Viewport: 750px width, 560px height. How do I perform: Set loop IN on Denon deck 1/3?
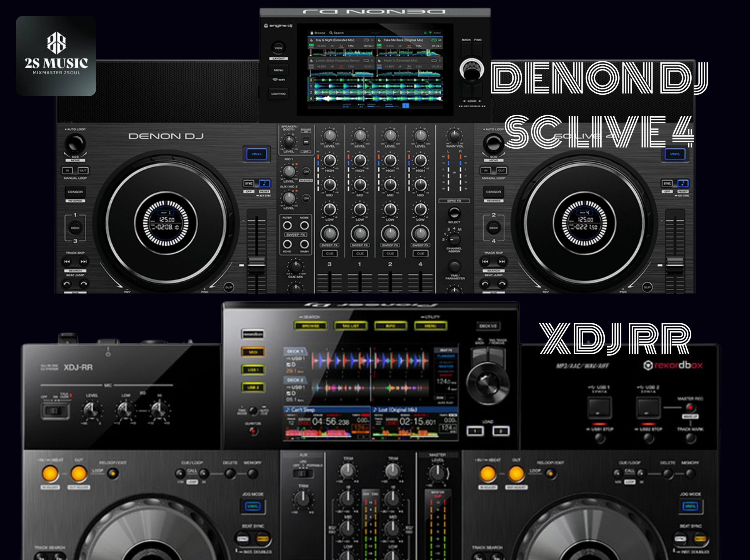pyautogui.click(x=67, y=171)
